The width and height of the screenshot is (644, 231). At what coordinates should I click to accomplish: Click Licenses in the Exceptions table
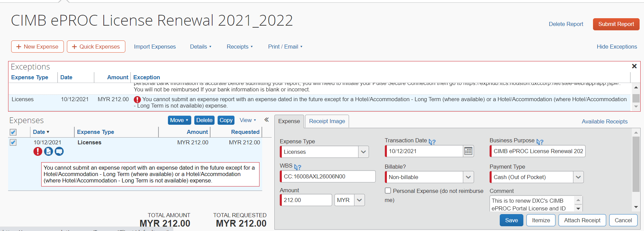click(x=23, y=99)
